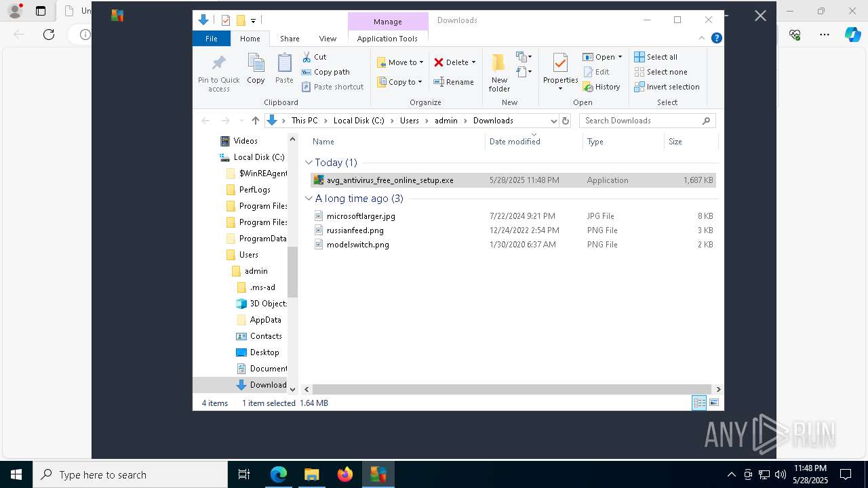Click the Task View taskbar icon

click(244, 474)
